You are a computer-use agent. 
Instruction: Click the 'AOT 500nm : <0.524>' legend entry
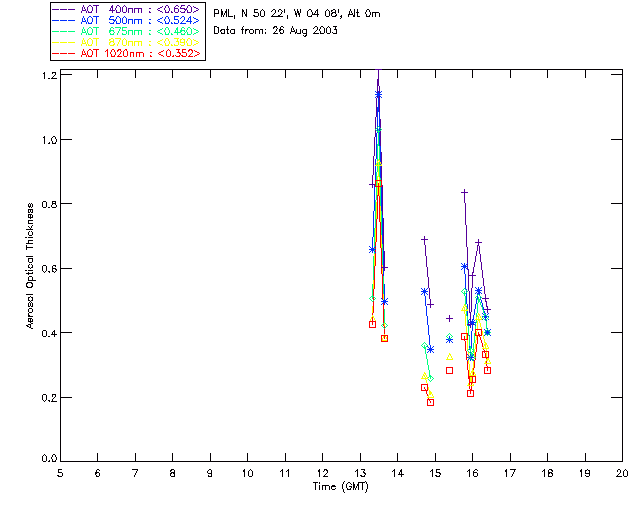(126, 20)
